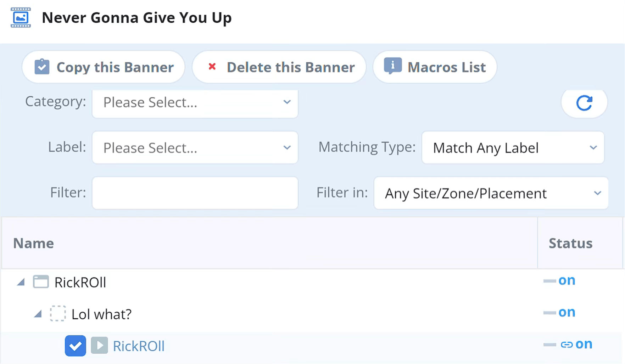Collapse the RickROll site tree node

pyautogui.click(x=21, y=283)
